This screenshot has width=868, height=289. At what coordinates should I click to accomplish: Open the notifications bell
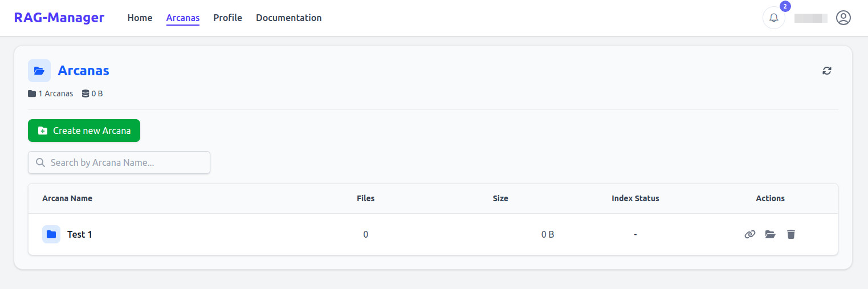[773, 18]
